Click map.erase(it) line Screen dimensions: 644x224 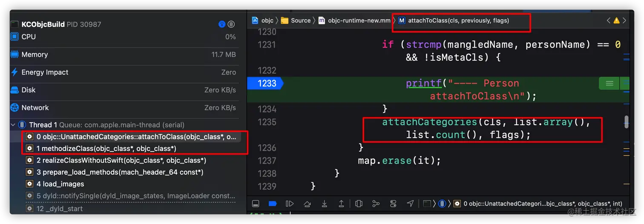coord(399,161)
